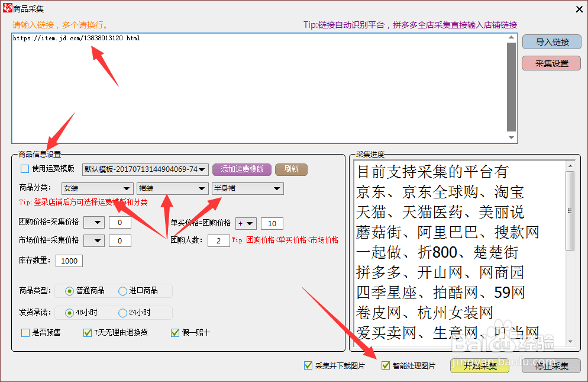Screen dimensions: 588x382
Task: Expand the 女装 category dropdown
Action: tap(96, 188)
